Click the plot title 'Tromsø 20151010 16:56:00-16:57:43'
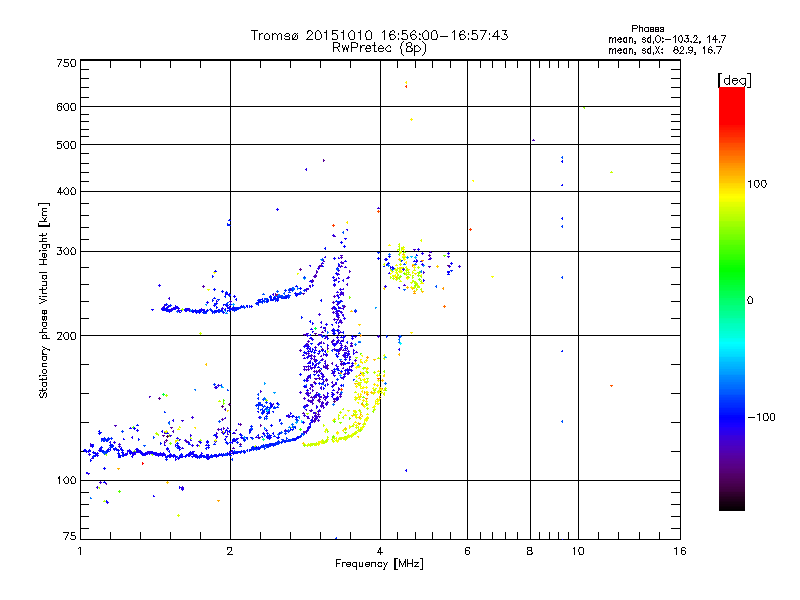Viewport: 800px width, 600px height. pos(379,35)
